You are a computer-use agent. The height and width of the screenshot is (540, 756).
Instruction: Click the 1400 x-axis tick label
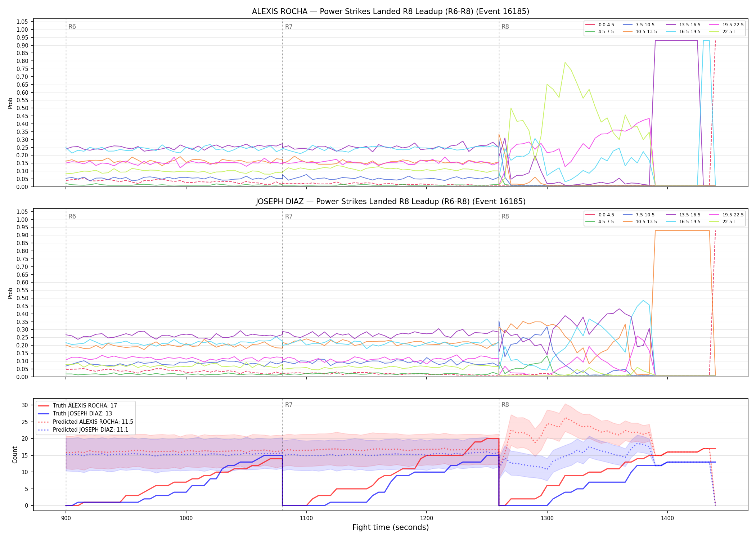[x=667, y=518]
